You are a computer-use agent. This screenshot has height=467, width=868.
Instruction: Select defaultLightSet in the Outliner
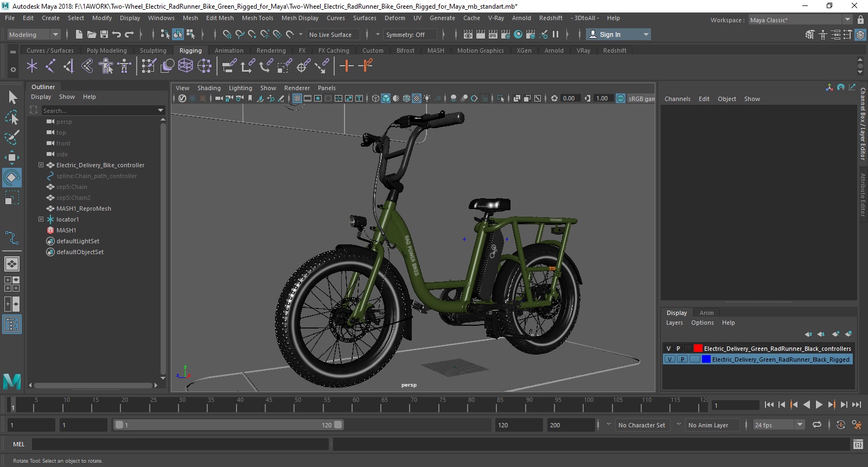click(78, 241)
